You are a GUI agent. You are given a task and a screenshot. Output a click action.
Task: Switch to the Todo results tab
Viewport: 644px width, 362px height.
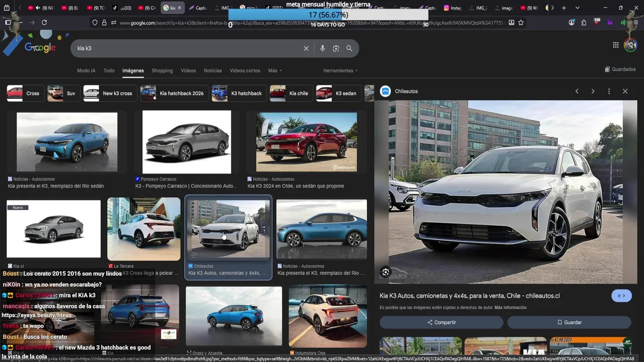109,70
